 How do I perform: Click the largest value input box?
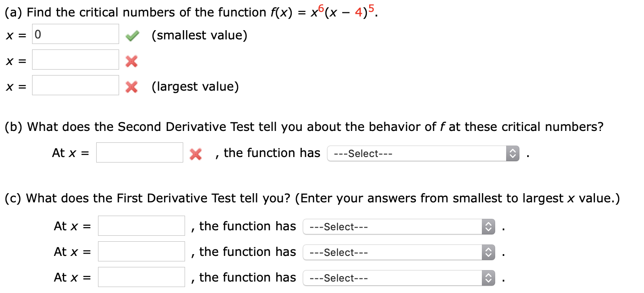tap(75, 85)
